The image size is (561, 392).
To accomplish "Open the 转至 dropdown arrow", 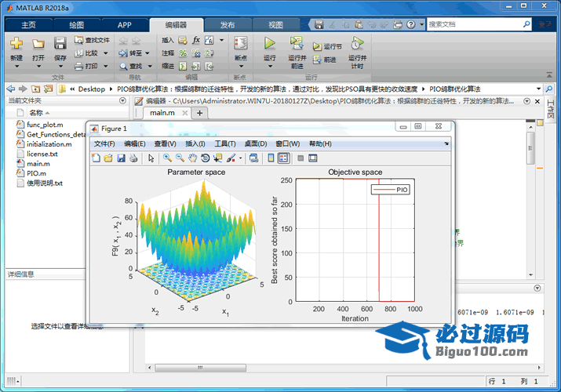I will coord(147,53).
